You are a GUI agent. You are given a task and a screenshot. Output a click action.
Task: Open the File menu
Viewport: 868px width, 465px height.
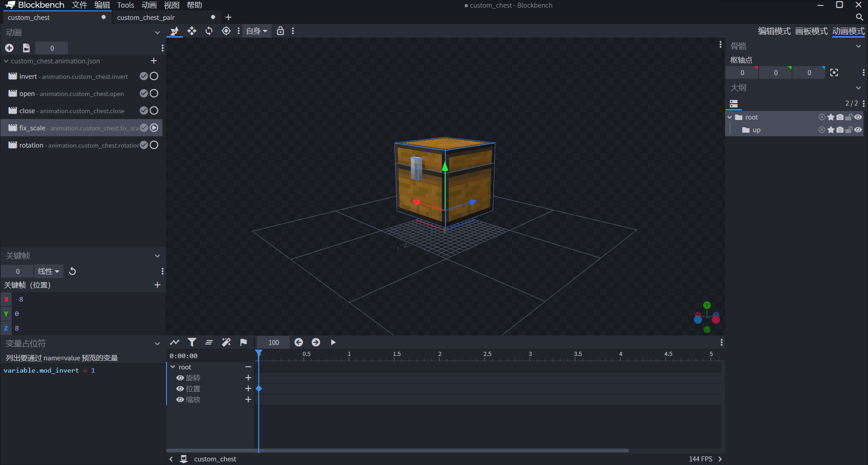[x=80, y=5]
